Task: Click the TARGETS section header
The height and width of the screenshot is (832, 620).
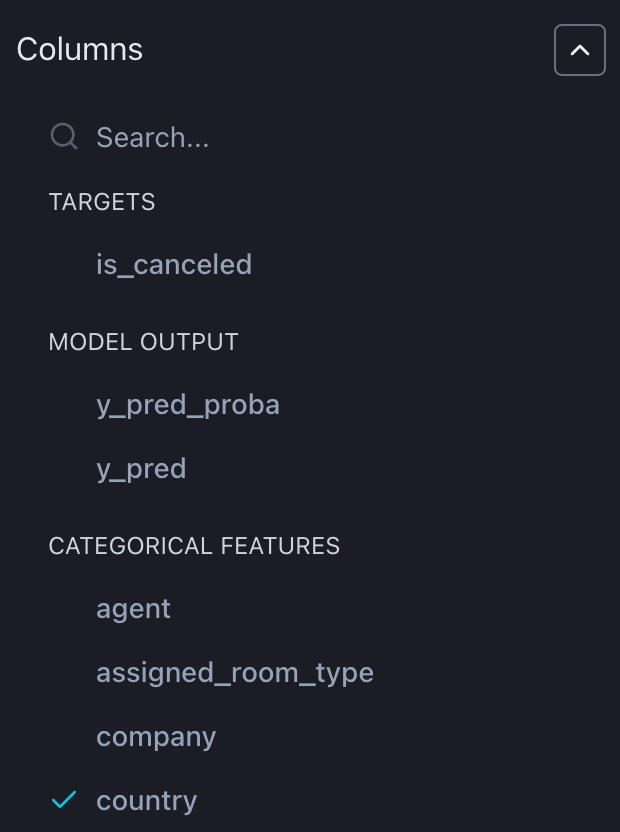Action: point(102,202)
